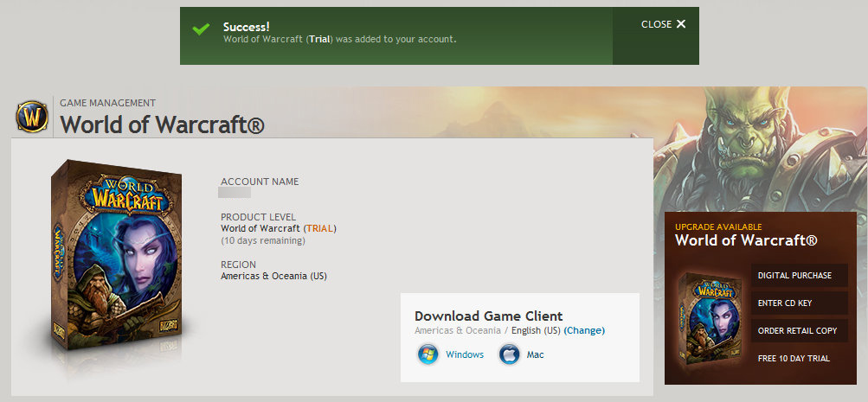
Task: Click the World of Warcraft® page heading
Action: pyautogui.click(x=162, y=124)
